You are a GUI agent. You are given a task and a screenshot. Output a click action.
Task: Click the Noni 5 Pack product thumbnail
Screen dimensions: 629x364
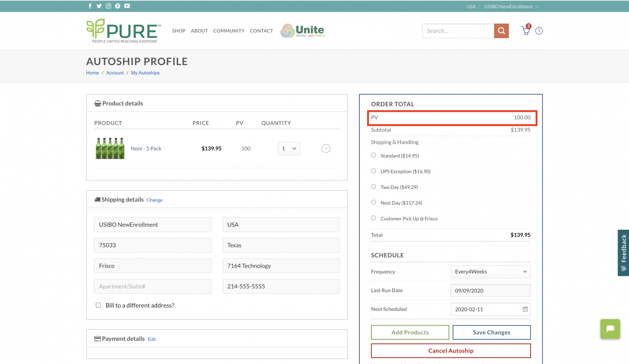[x=110, y=148]
